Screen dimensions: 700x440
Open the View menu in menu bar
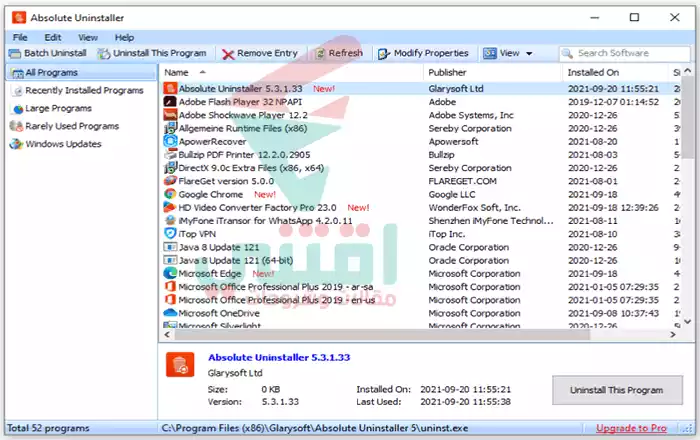[88, 37]
